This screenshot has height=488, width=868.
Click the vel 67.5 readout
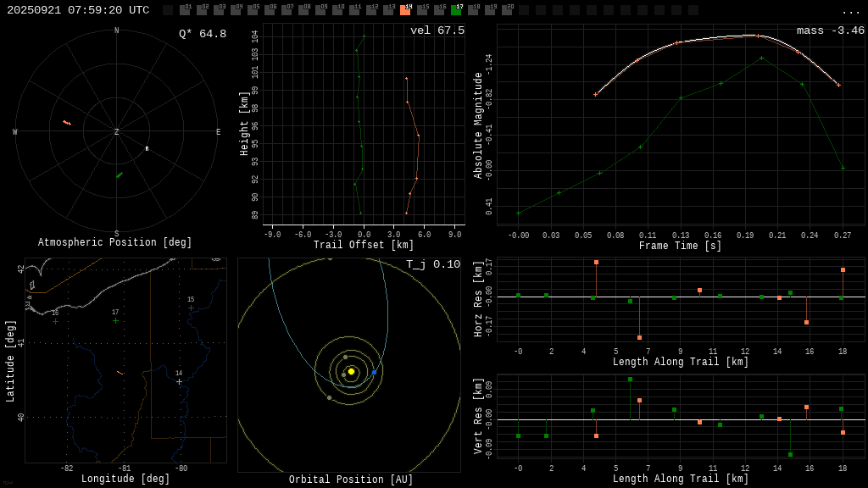coord(437,30)
